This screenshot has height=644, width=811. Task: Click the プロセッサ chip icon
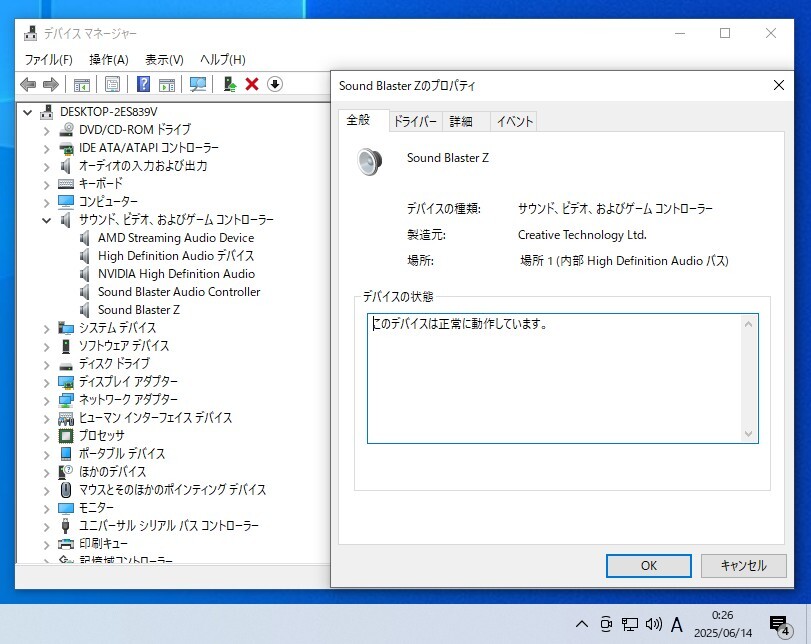tap(66, 436)
